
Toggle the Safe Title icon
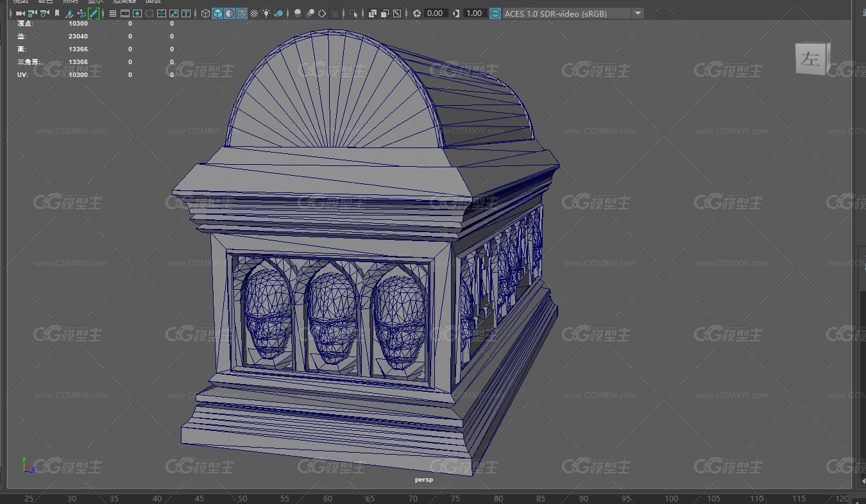pos(186,13)
